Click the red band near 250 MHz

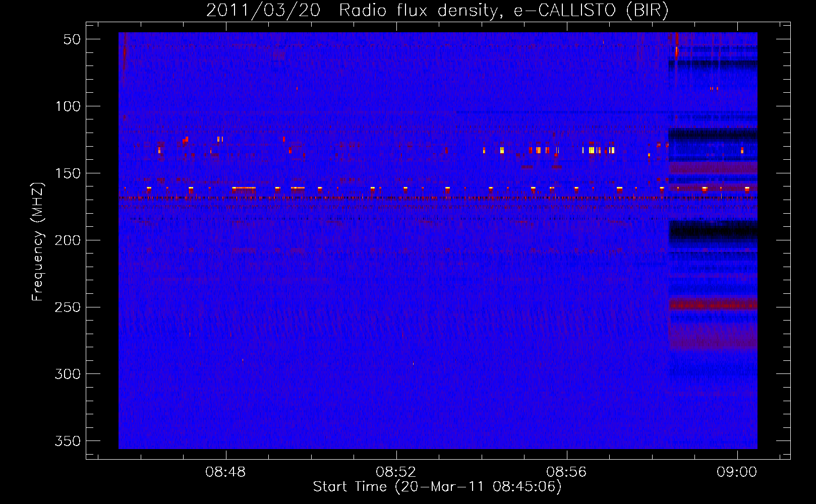[x=713, y=304]
